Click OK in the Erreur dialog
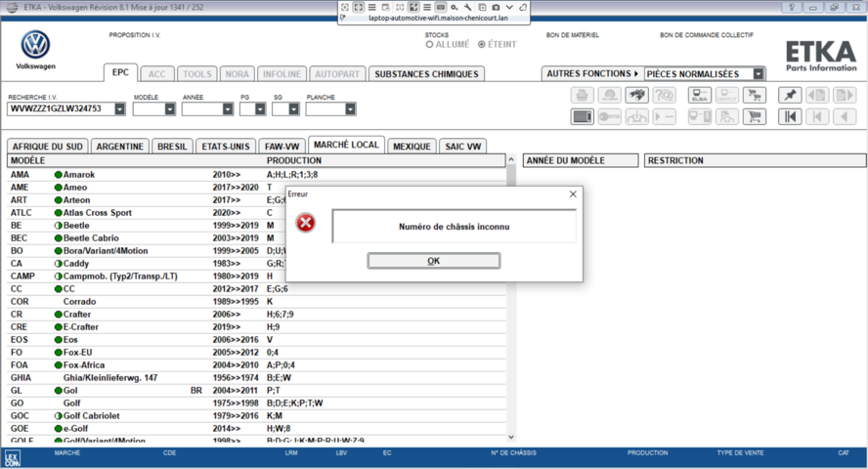Viewport: 868px width, 469px height. coord(434,261)
